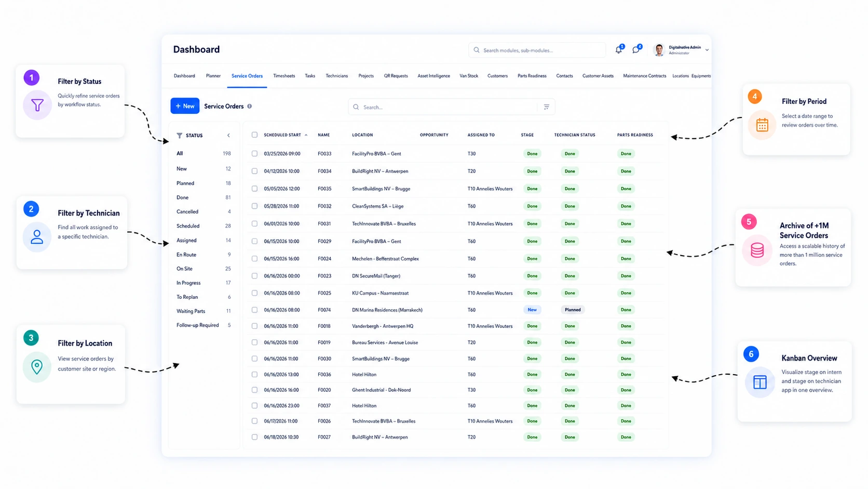This screenshot has height=489, width=868.
Task: Click location Mechelen - Befferstraat Complex
Action: (x=385, y=259)
